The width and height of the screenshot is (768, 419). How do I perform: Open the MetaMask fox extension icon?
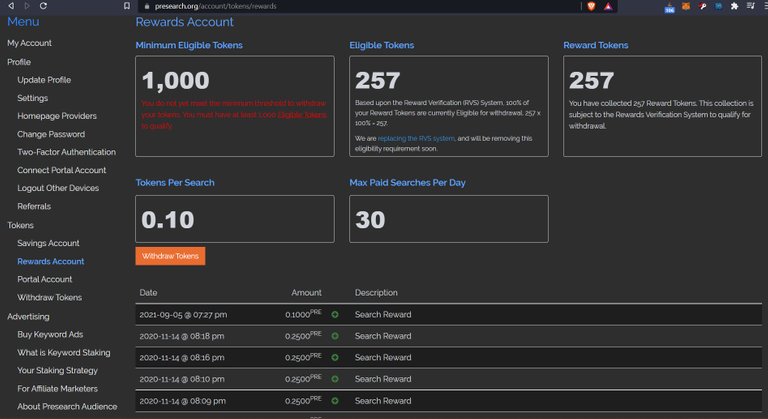coord(686,6)
